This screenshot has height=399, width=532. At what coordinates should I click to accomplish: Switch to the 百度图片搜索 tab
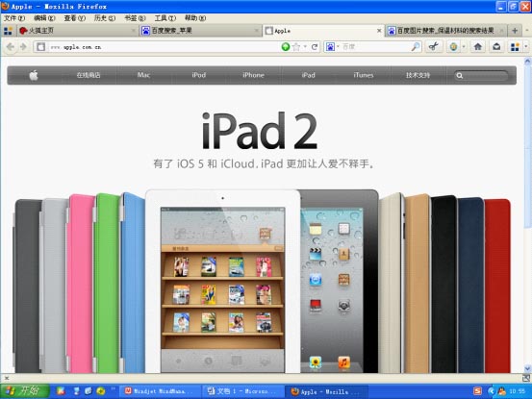[x=445, y=31]
